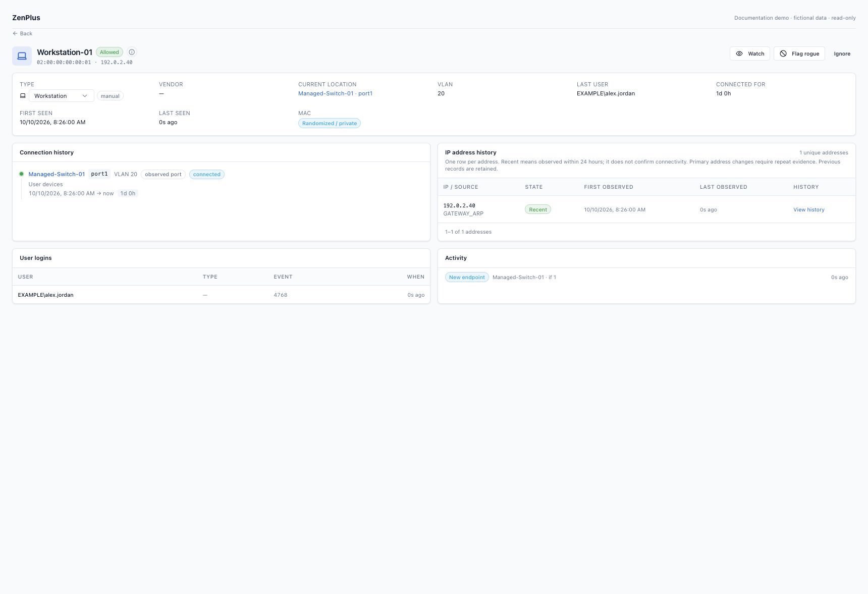Click the Connected for 1d 0h value
Image resolution: width=868 pixels, height=594 pixels.
tap(723, 93)
